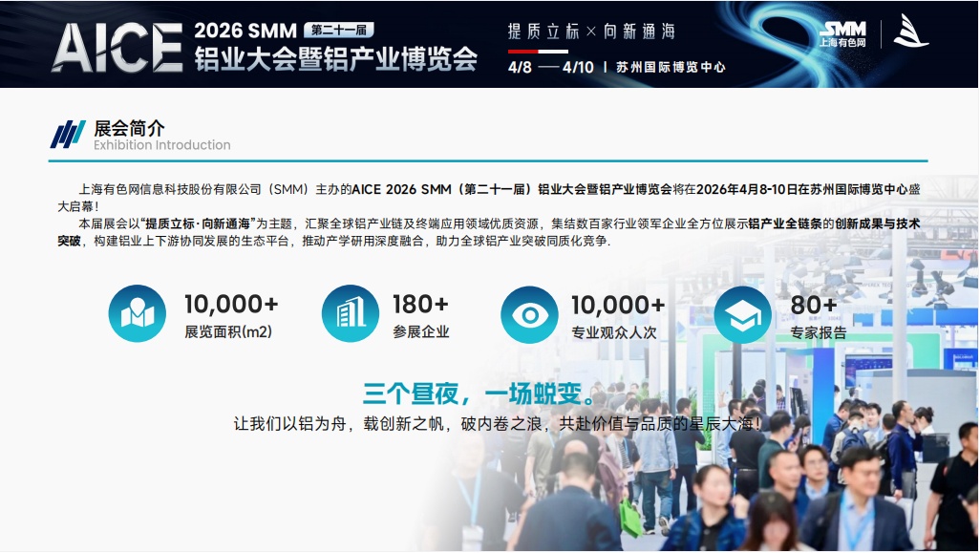The height and width of the screenshot is (553, 980).
Task: Click the 4/8 — 4/10 event date
Action: click(550, 67)
